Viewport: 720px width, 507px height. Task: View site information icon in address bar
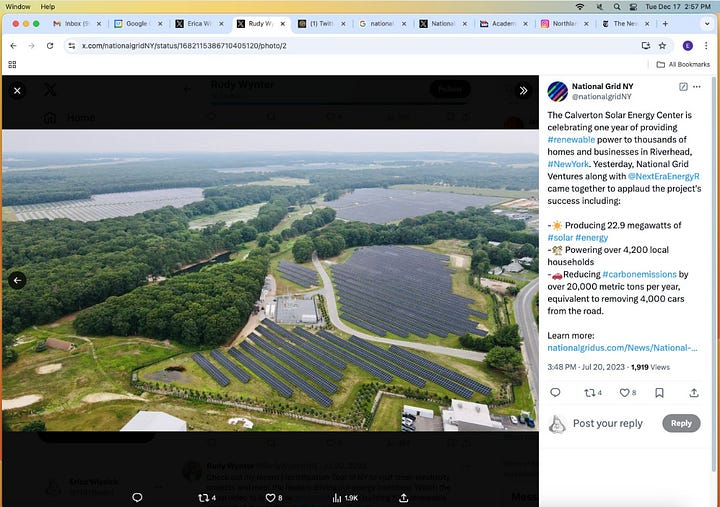72,45
